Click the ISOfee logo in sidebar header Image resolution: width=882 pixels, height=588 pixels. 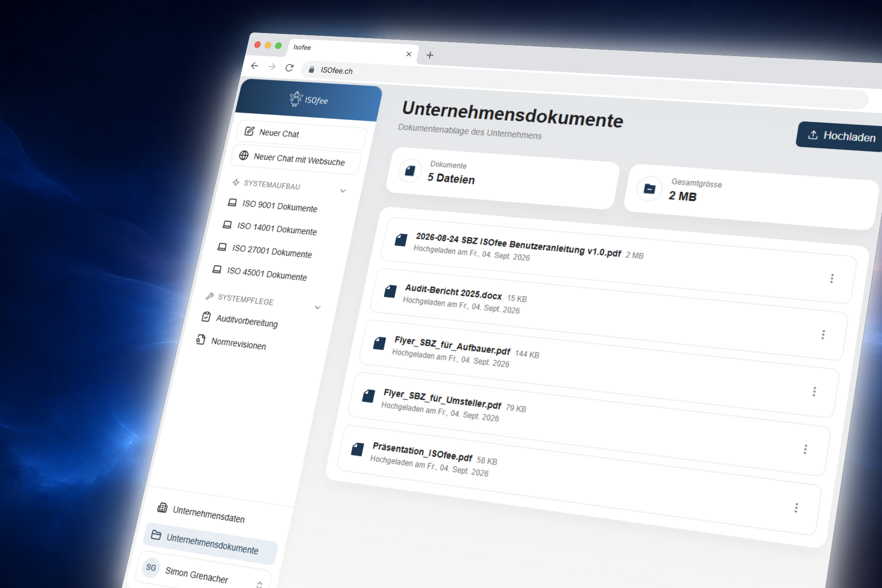309,99
